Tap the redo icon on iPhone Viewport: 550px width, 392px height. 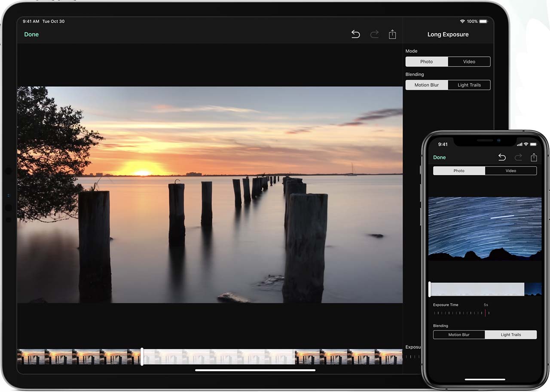coord(518,157)
